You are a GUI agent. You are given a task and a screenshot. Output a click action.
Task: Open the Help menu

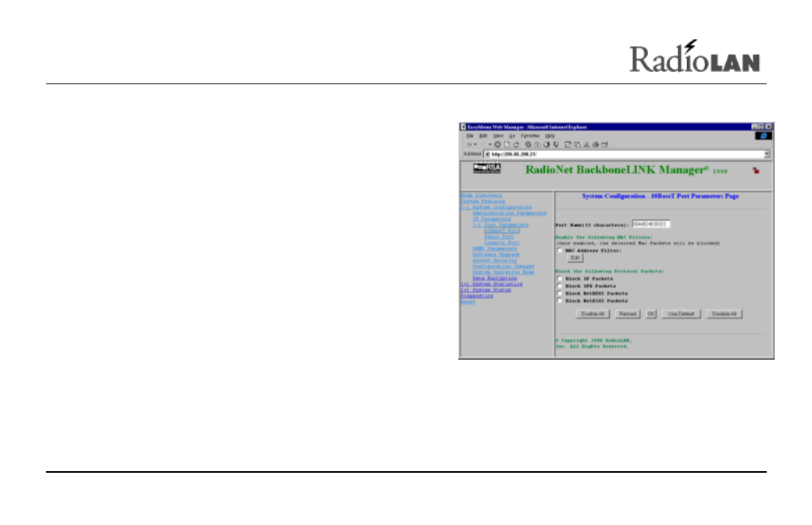[x=550, y=136]
